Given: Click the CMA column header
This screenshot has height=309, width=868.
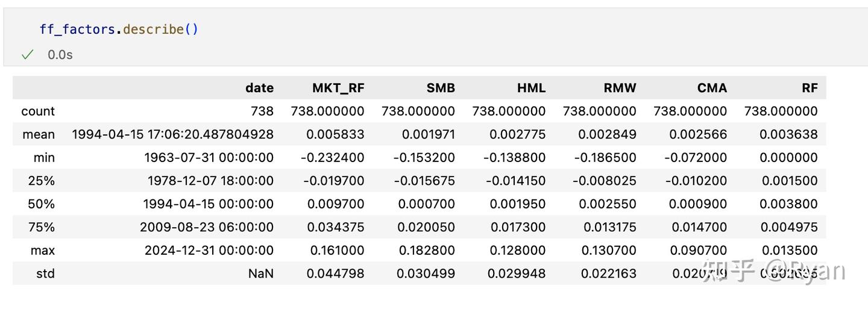Looking at the screenshot, I should [x=712, y=88].
